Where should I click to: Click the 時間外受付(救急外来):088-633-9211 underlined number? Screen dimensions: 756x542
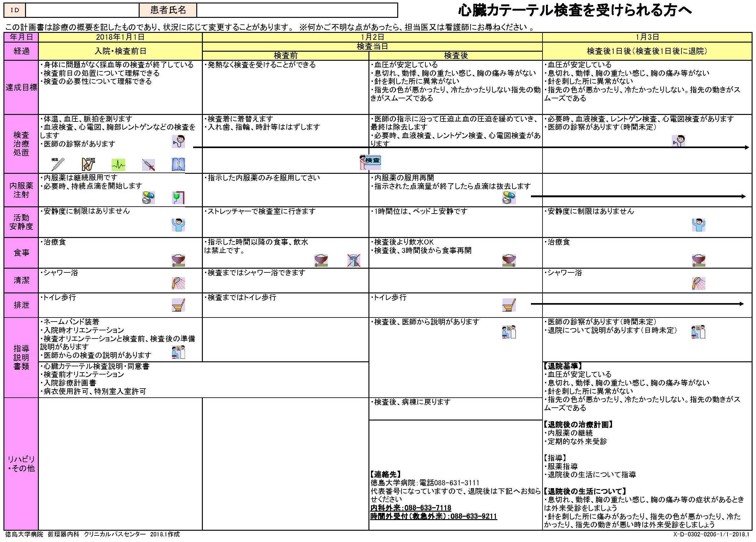point(434,516)
